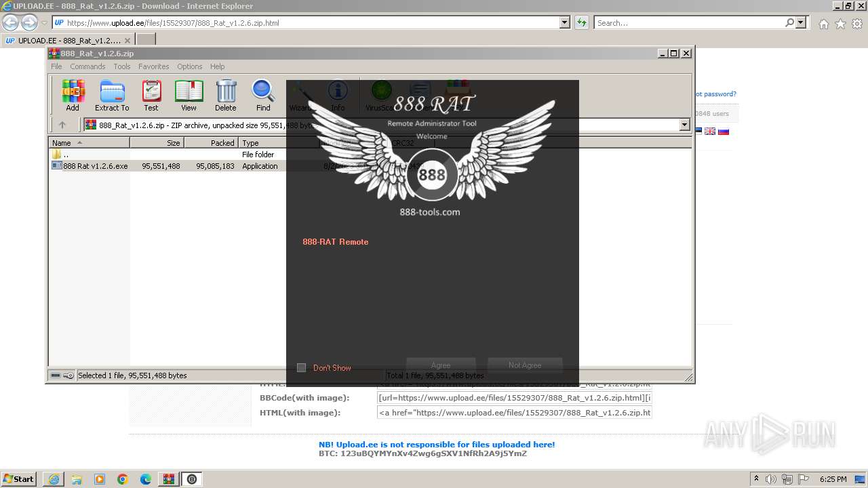Viewport: 868px width, 488px height.
Task: Click the 6:25 PM taskbar clock
Action: pyautogui.click(x=833, y=479)
